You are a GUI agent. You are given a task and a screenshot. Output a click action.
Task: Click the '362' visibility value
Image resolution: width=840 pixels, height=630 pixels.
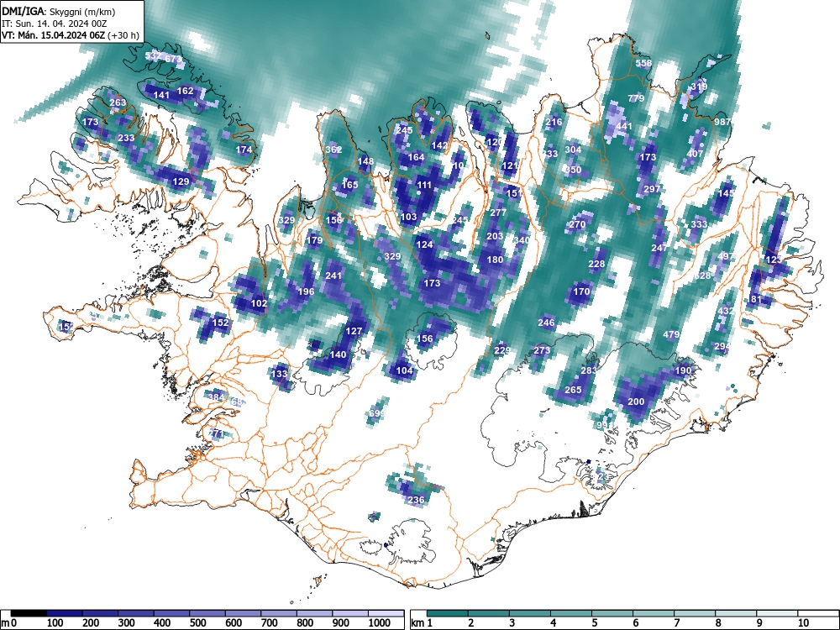(333, 150)
